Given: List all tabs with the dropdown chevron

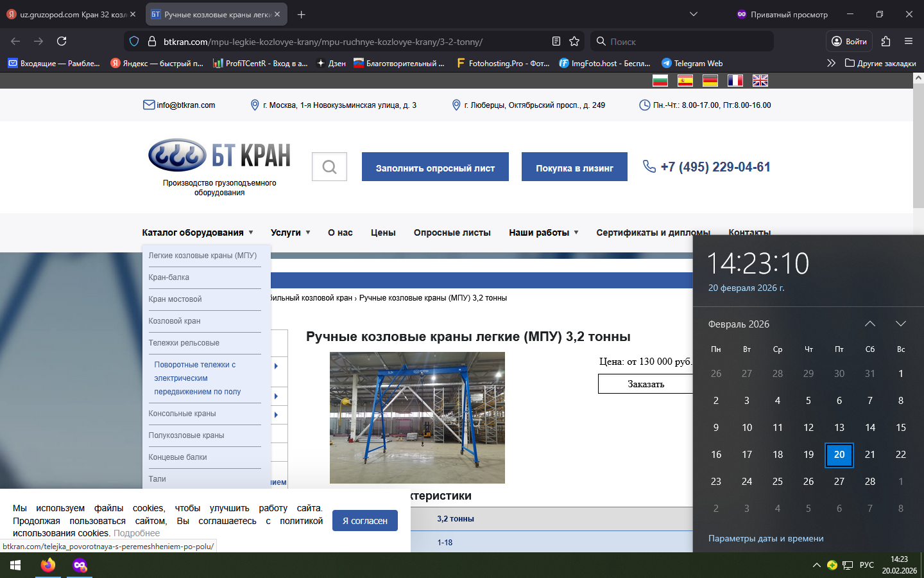Looking at the screenshot, I should pyautogui.click(x=694, y=14).
